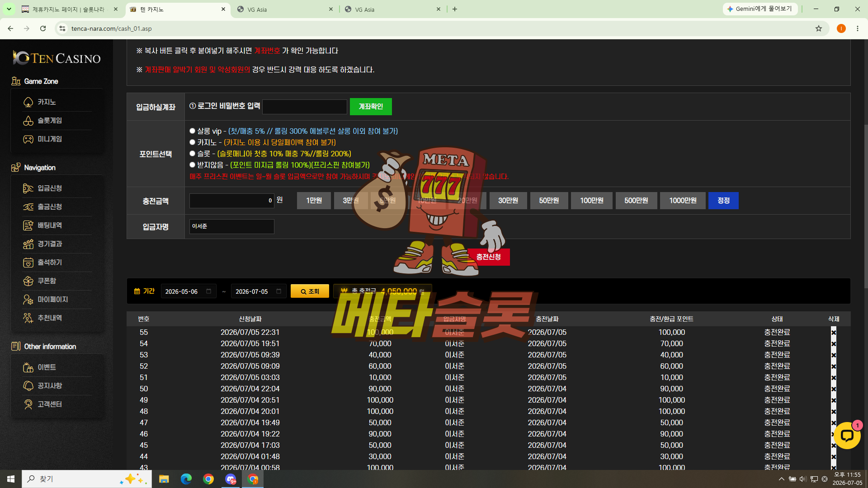Screen dimensions: 868x488
Task: Open the 고객센터 support icon
Action: pyautogui.click(x=28, y=404)
